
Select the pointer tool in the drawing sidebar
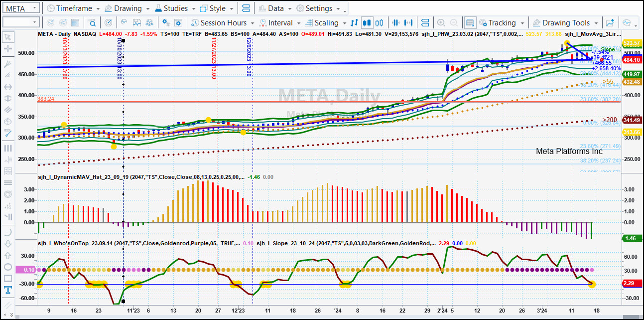8,37
